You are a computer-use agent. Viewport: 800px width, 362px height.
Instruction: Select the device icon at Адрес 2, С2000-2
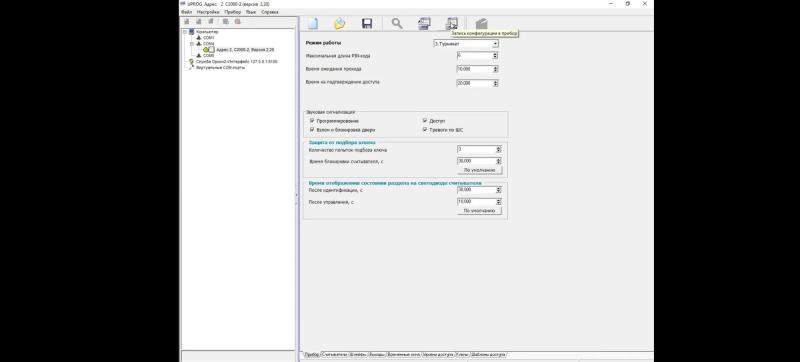209,49
